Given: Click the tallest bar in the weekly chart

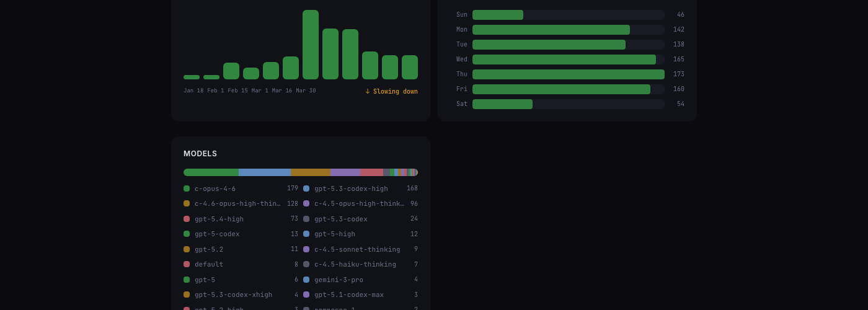Looking at the screenshot, I should coord(311,45).
